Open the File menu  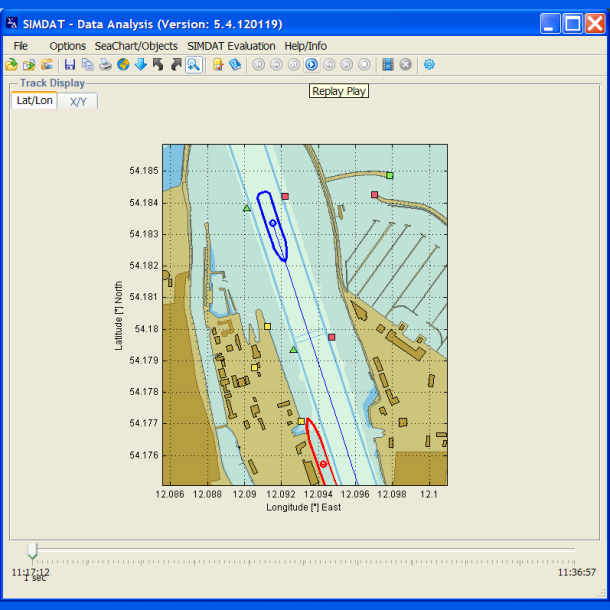point(21,46)
